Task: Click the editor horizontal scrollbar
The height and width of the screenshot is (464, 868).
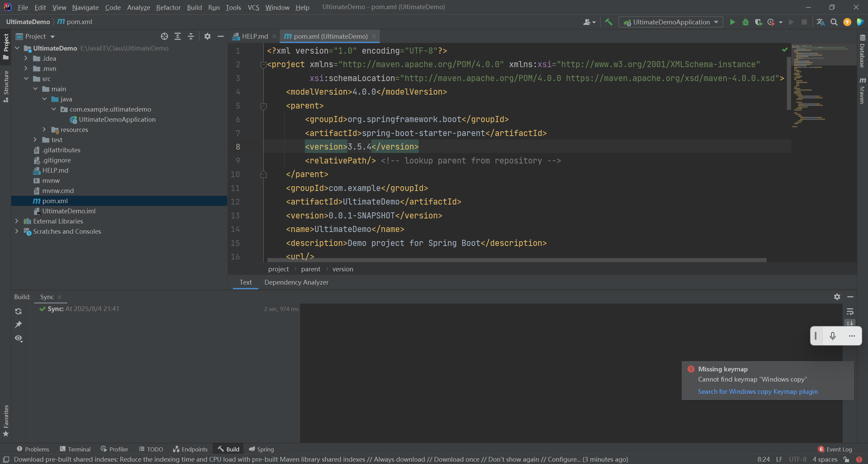Action: coord(517,260)
